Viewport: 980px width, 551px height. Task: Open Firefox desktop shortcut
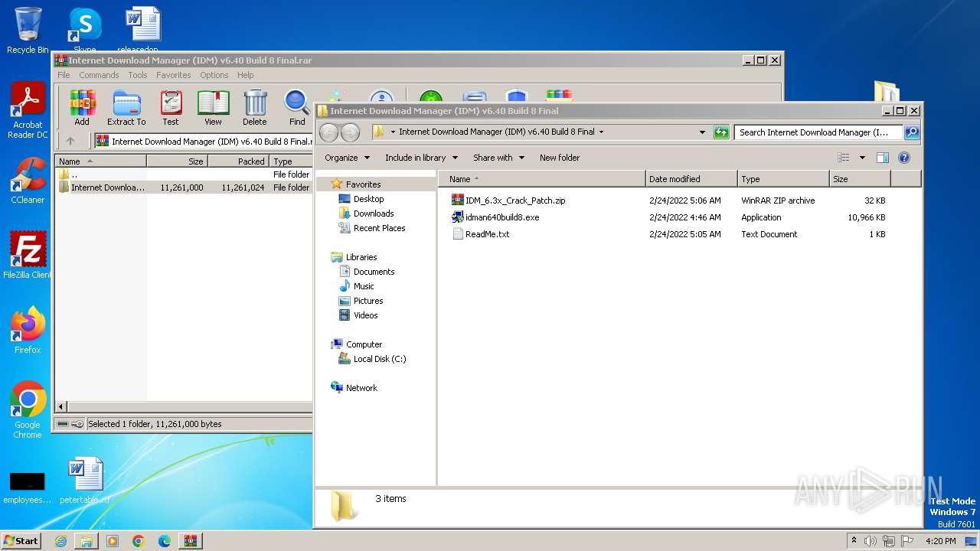click(x=28, y=331)
